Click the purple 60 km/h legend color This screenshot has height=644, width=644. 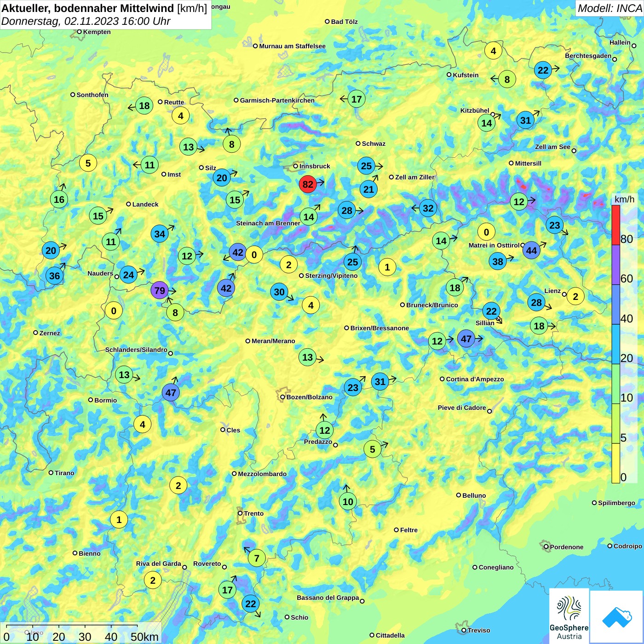[x=616, y=265]
